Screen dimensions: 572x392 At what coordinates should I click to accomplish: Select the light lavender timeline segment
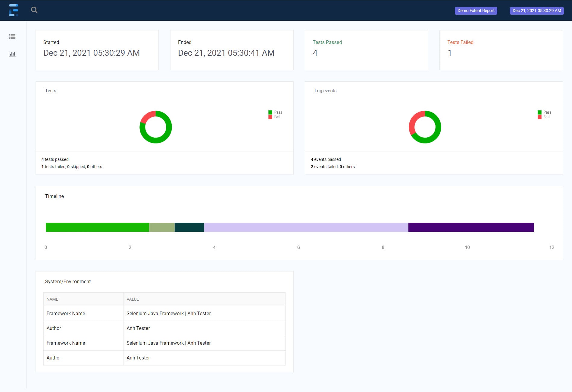306,227
